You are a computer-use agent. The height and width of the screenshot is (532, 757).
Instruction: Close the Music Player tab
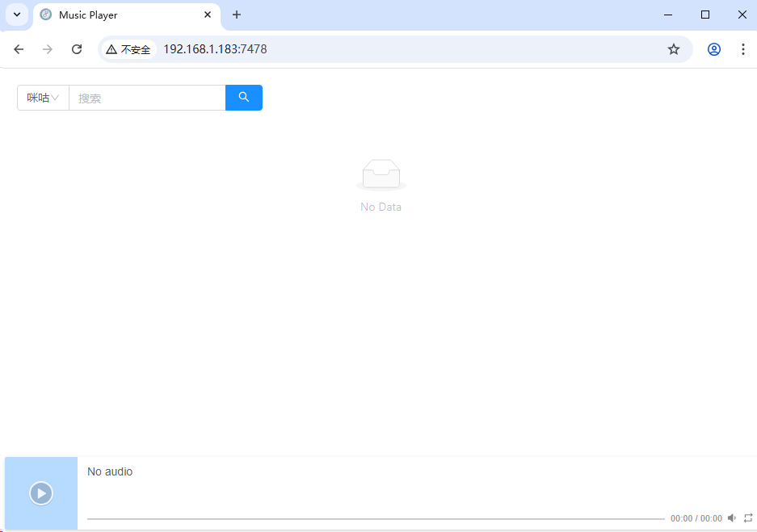pos(208,15)
